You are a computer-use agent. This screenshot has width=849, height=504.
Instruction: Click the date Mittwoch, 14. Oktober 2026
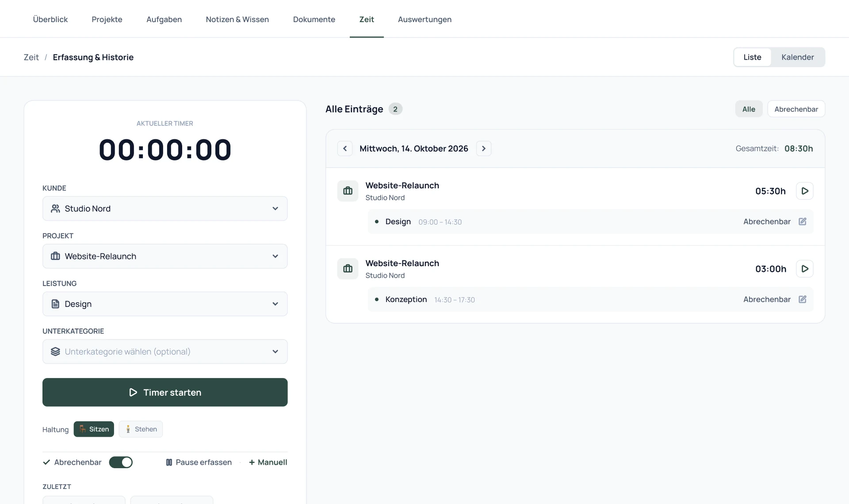[x=413, y=149]
